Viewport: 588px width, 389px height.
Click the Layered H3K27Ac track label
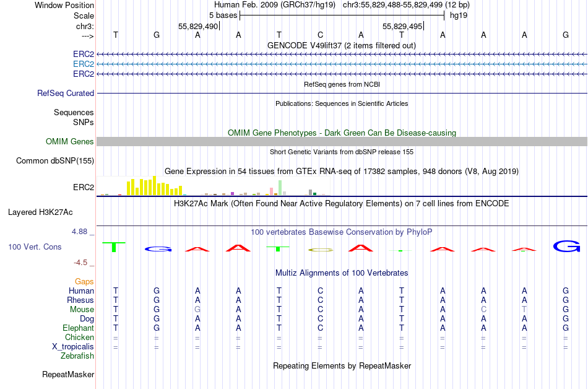40,212
